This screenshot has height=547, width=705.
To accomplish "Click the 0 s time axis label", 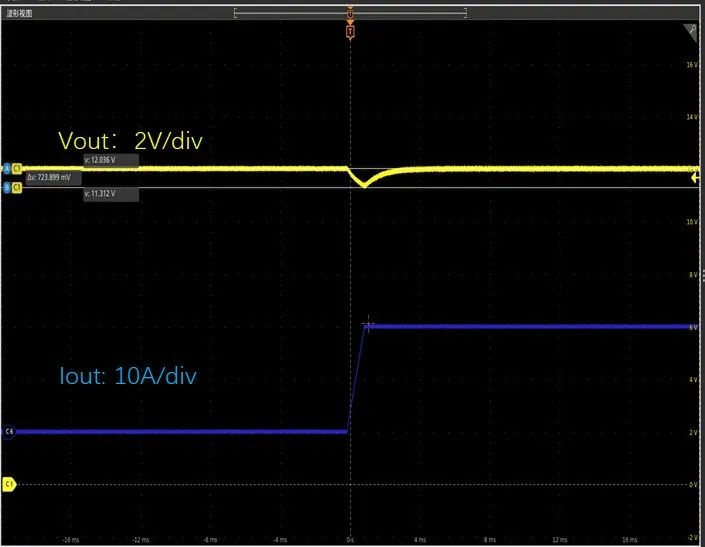I will [x=349, y=537].
